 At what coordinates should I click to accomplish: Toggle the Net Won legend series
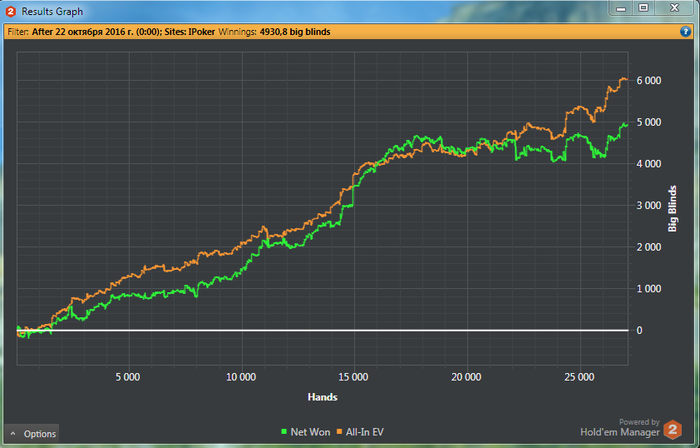click(x=306, y=432)
